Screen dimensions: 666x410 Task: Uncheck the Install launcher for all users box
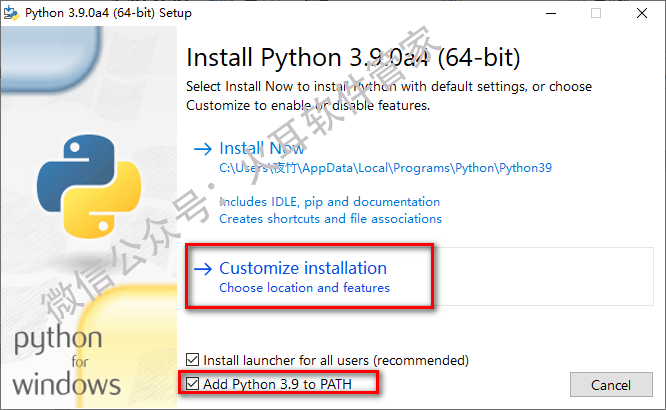click(x=193, y=359)
